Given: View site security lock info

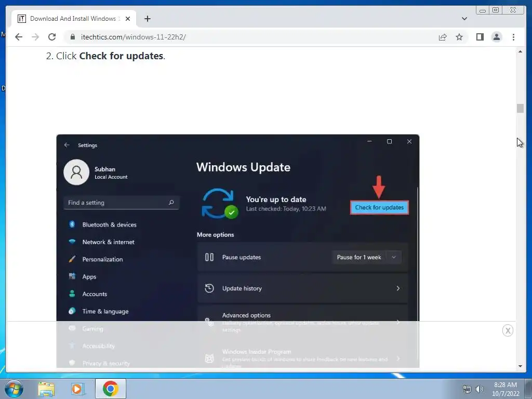Looking at the screenshot, I should click(73, 37).
